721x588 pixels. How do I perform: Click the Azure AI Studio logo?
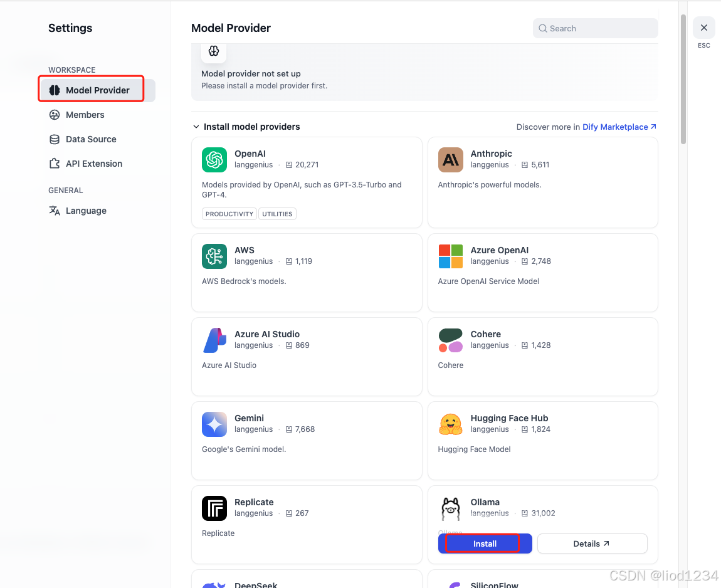[214, 340]
